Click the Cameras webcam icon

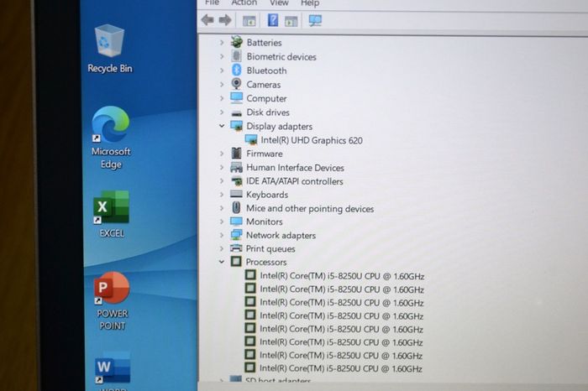click(236, 84)
